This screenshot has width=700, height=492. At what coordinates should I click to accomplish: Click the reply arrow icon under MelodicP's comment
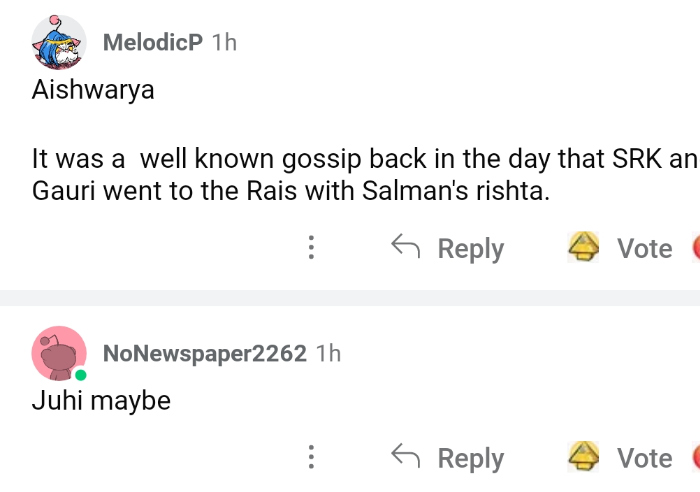[405, 247]
